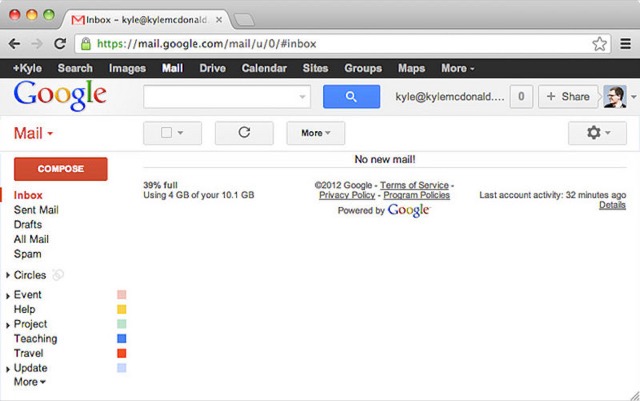Viewport: 640px width, 401px height.
Task: Open the Spam folder
Action: pyautogui.click(x=28, y=254)
